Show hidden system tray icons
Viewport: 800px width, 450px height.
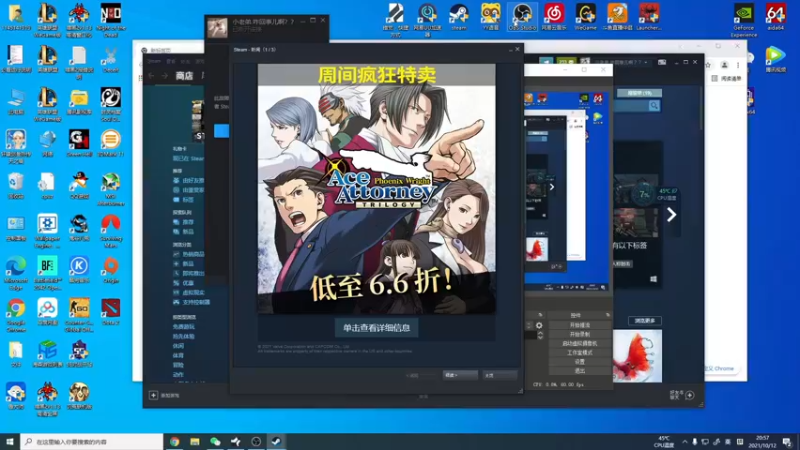684,442
